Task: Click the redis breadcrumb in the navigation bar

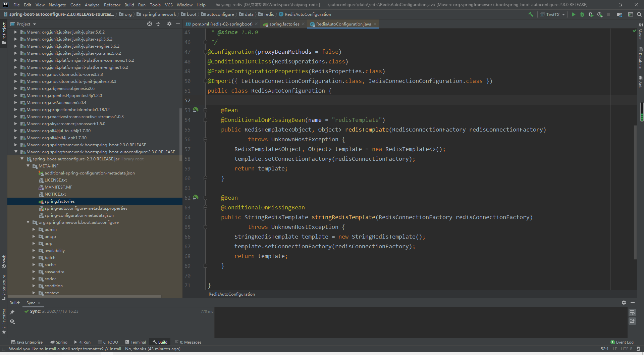Action: coord(266,14)
